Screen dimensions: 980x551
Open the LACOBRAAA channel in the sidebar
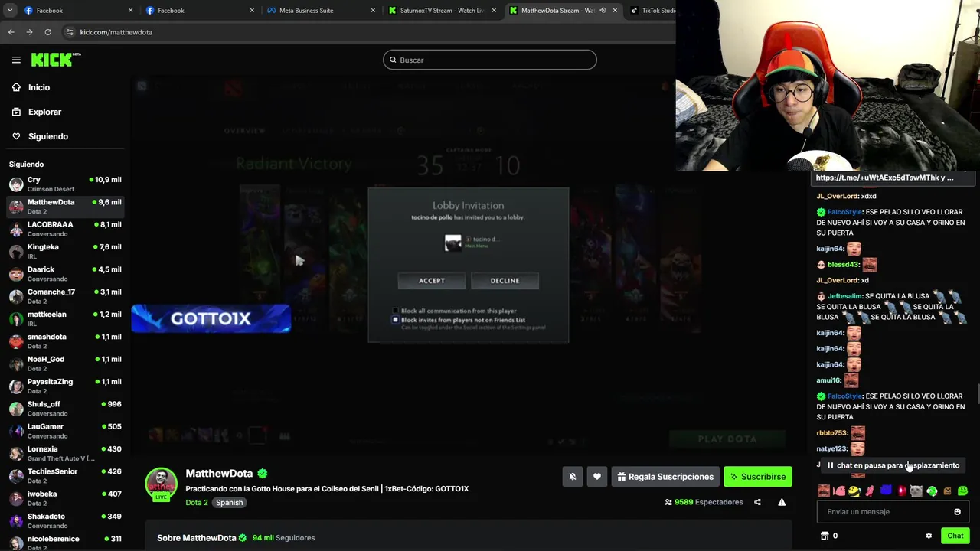64,229
